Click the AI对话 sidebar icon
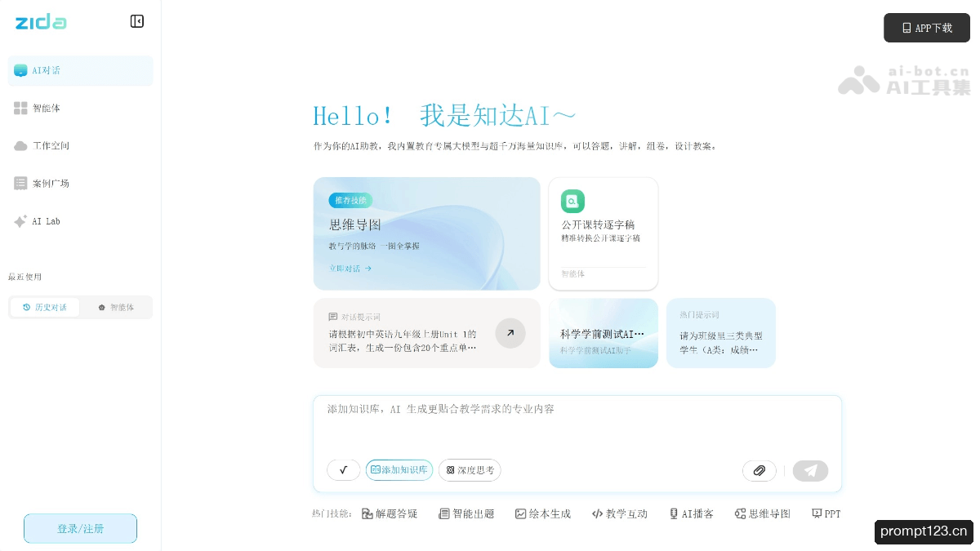Screen dimensions: 980x551 click(21, 70)
